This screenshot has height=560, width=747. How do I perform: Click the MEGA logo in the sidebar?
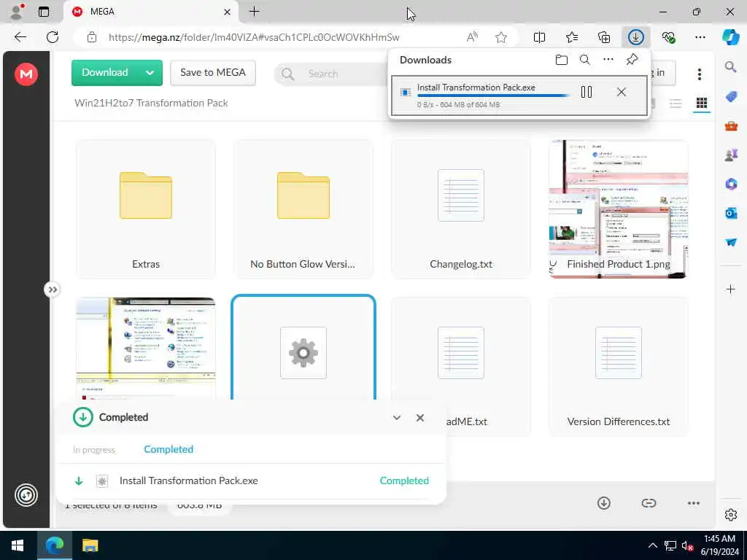(26, 74)
